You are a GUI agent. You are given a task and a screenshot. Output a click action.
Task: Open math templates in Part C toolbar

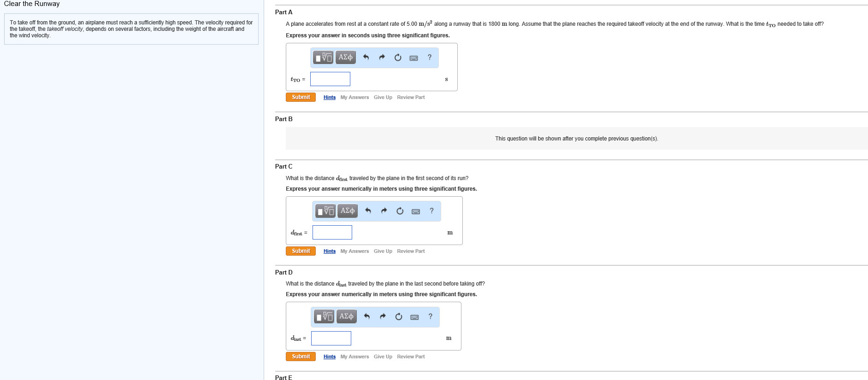[x=325, y=211]
